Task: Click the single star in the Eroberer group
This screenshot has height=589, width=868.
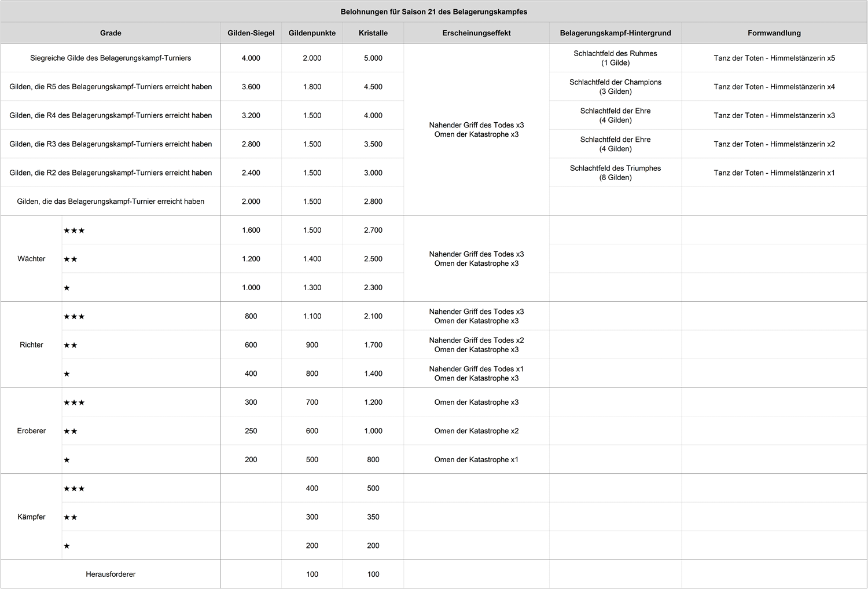Action: pyautogui.click(x=67, y=460)
